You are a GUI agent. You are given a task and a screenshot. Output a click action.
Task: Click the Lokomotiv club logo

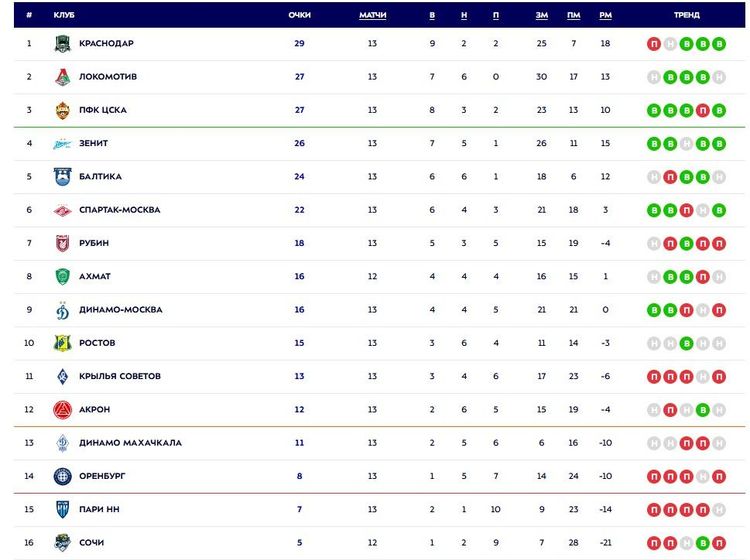point(62,77)
